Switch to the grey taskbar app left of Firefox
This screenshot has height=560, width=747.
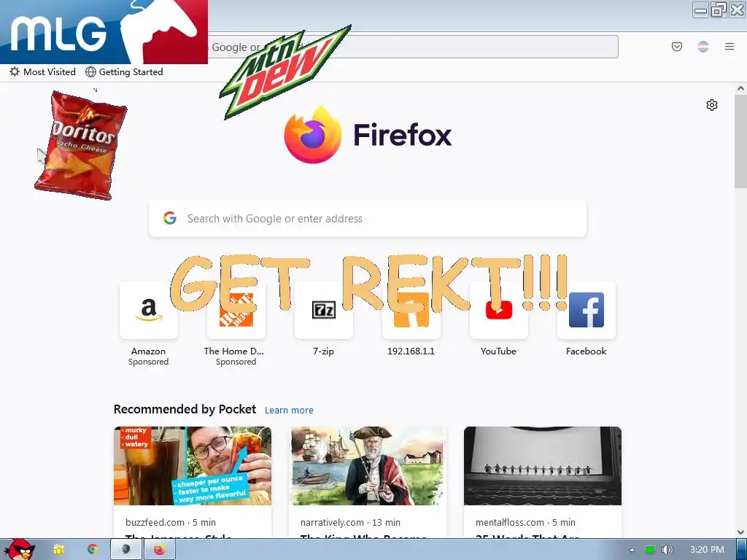pyautogui.click(x=125, y=550)
